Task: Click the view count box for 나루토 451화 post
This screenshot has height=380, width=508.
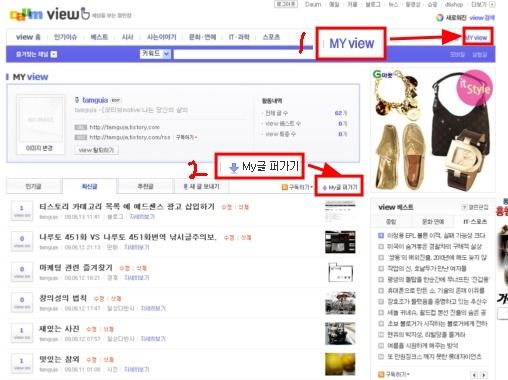Action: click(x=22, y=241)
